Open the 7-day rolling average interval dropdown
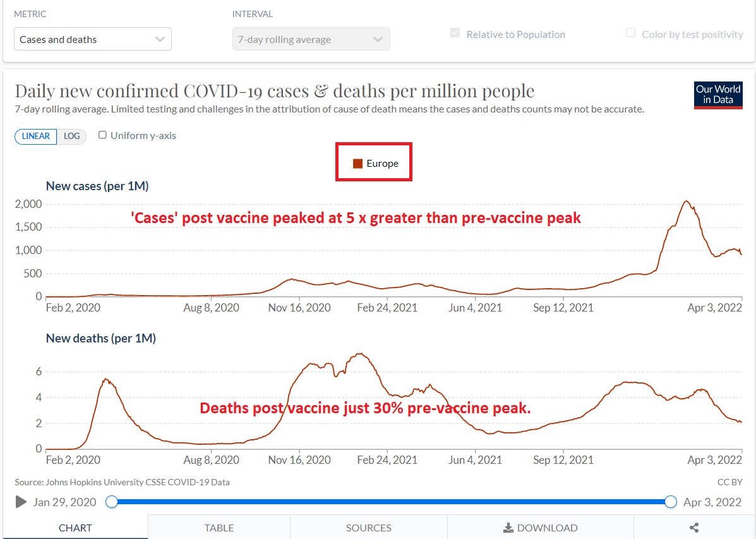Screen dimensions: 756x539 pyautogui.click(x=311, y=39)
